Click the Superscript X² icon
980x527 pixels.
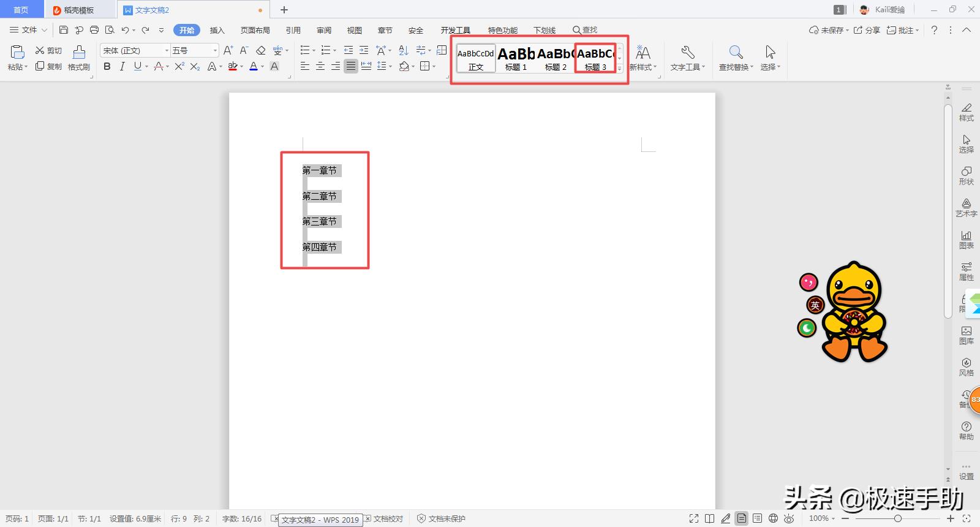[179, 66]
